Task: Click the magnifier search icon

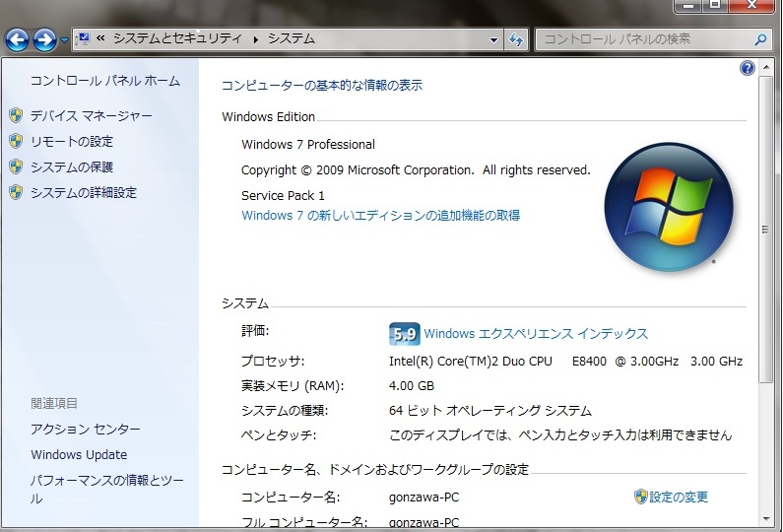Action: (x=760, y=39)
